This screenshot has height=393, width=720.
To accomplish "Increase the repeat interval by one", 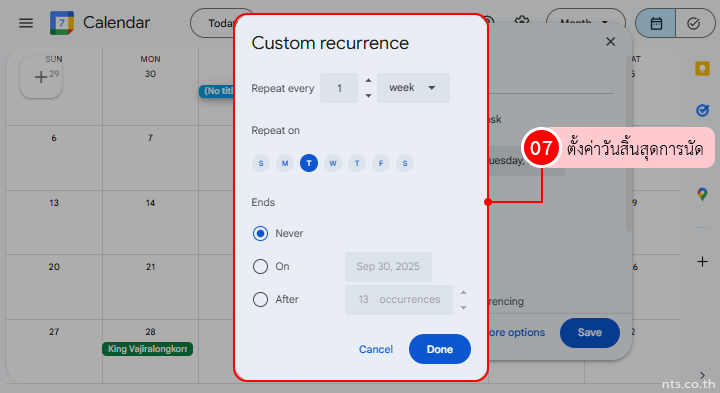I will coord(368,81).
